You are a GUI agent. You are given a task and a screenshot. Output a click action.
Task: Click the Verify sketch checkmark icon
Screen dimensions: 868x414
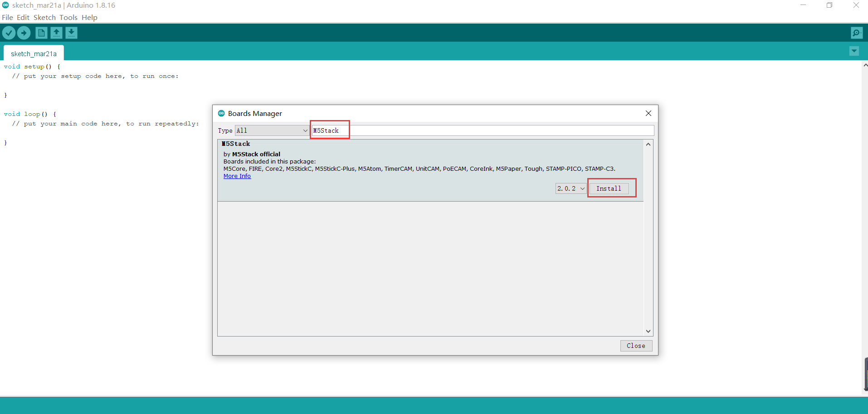[9, 33]
